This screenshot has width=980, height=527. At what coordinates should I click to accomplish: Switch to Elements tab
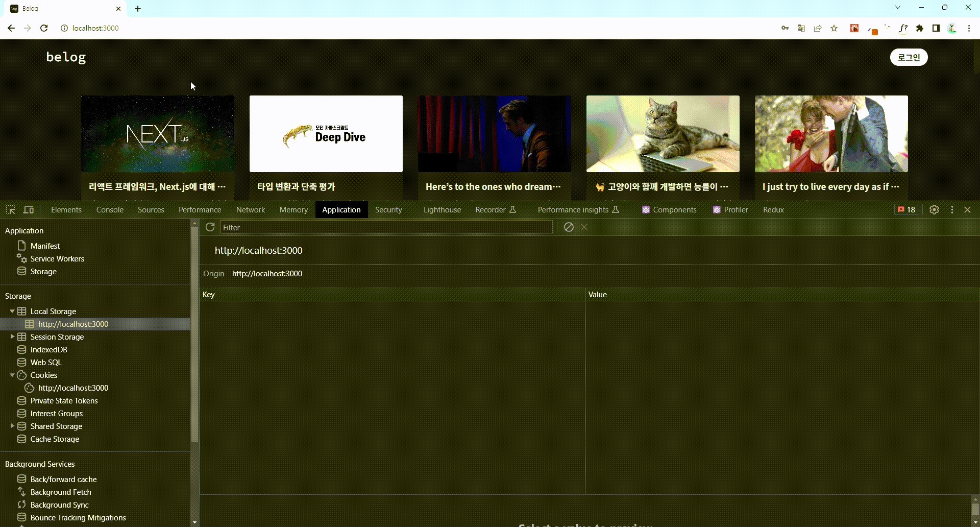point(66,210)
